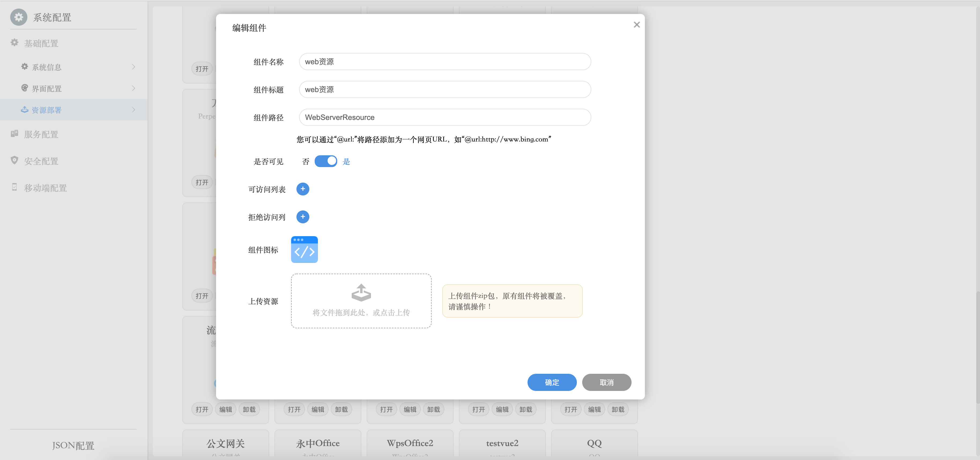Click the plus icon beside 拒绝访问列
This screenshot has height=460, width=980.
tap(302, 217)
